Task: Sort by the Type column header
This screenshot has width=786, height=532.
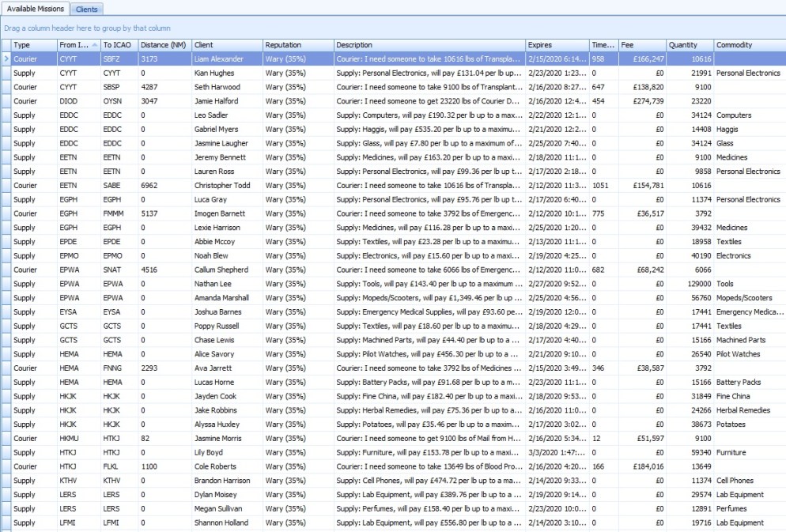Action: (x=33, y=45)
